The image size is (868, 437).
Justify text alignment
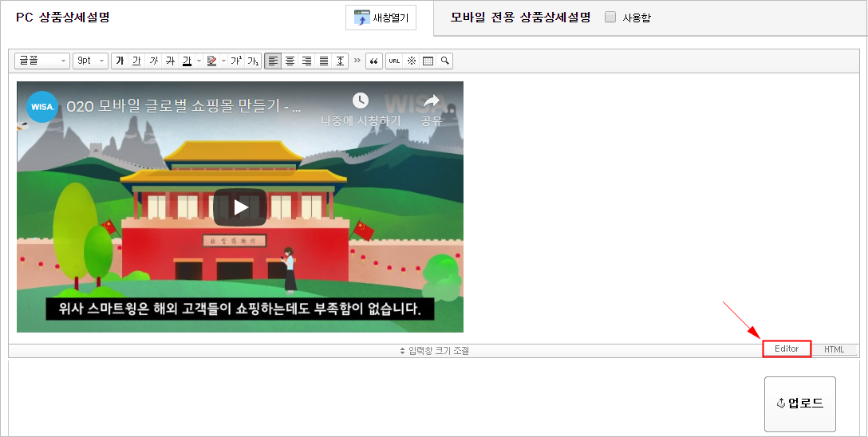click(x=324, y=61)
